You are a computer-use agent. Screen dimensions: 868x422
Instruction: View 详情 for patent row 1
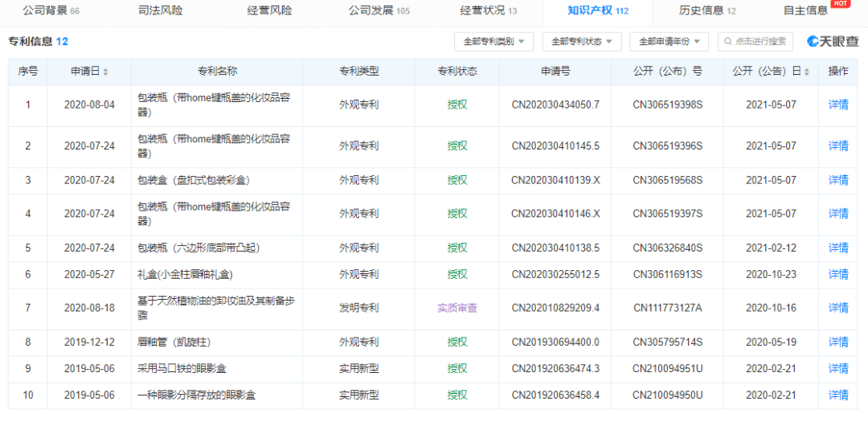[x=838, y=104]
